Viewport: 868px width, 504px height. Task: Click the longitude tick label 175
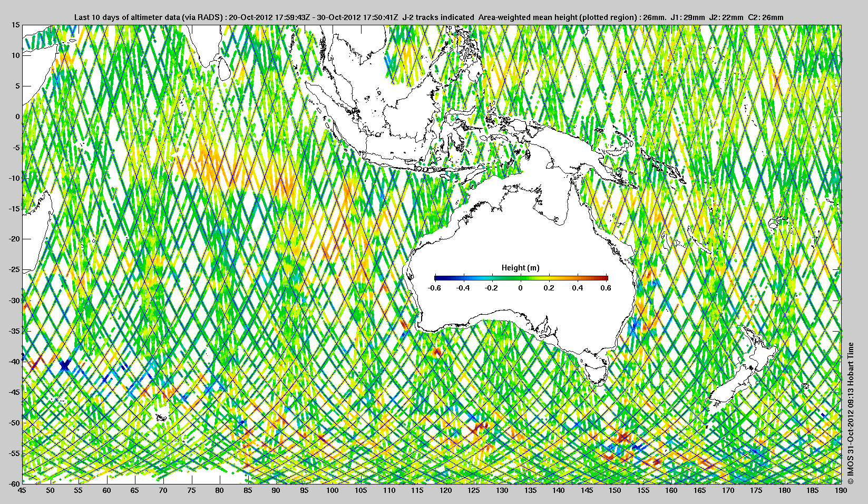coord(756,490)
